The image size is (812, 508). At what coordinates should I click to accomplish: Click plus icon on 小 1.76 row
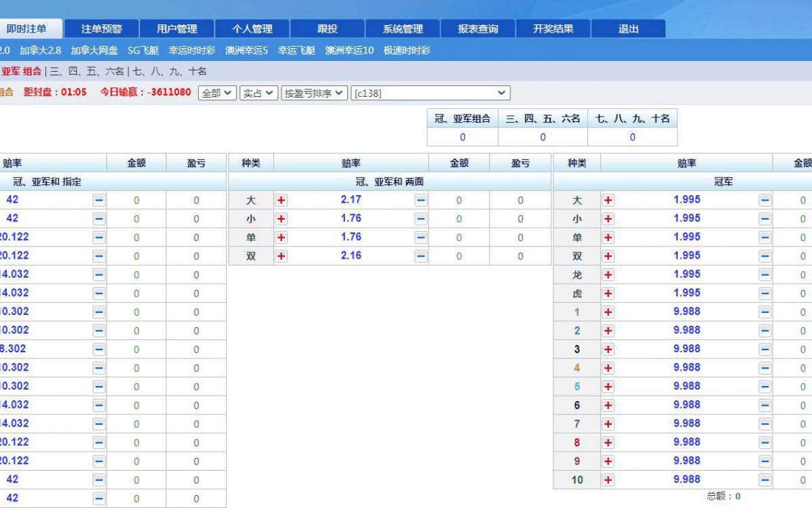coord(281,219)
